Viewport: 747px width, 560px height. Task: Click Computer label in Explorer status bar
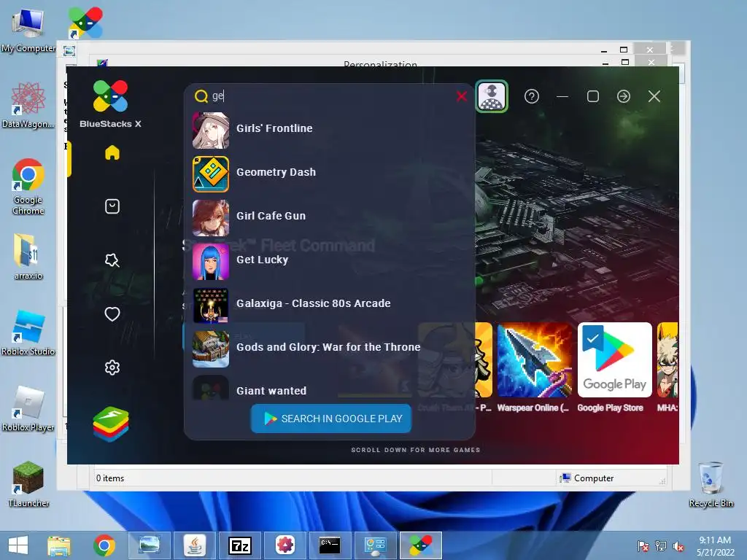pos(594,478)
